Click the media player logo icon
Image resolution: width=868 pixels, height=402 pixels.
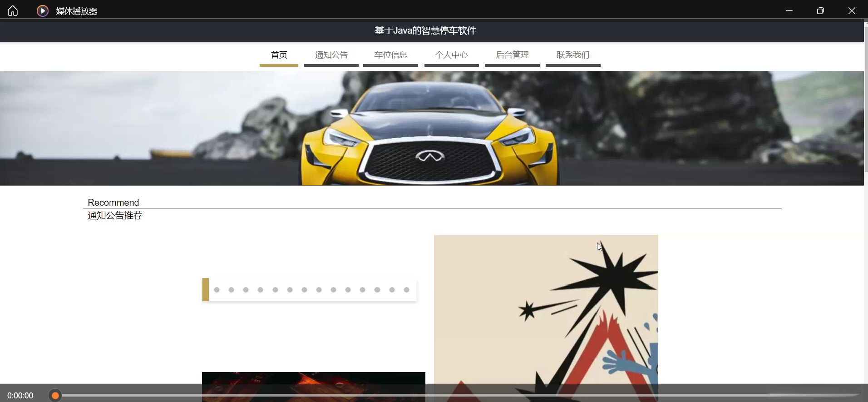(42, 11)
